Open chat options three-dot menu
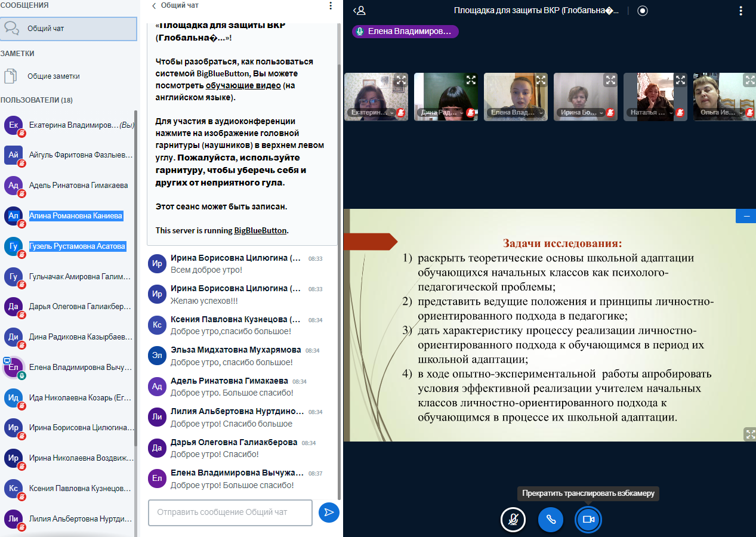This screenshot has width=756, height=537. 331,6
